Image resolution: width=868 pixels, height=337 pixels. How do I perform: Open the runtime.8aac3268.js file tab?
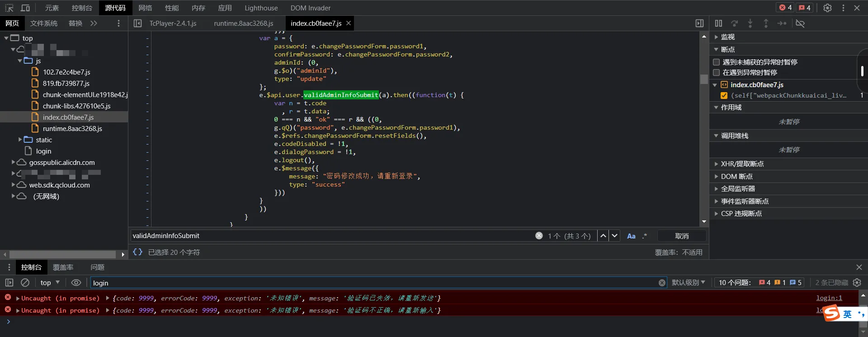pos(243,23)
